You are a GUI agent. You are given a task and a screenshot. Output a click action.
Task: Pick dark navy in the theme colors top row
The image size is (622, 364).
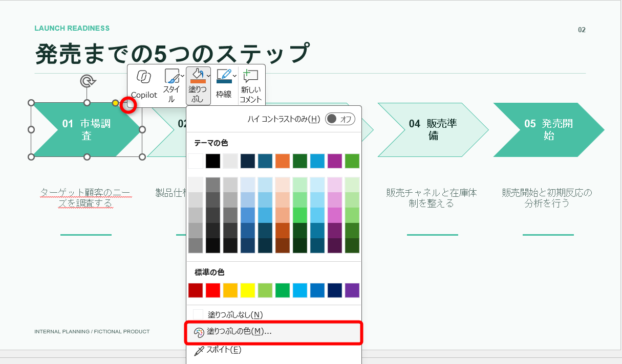point(248,161)
